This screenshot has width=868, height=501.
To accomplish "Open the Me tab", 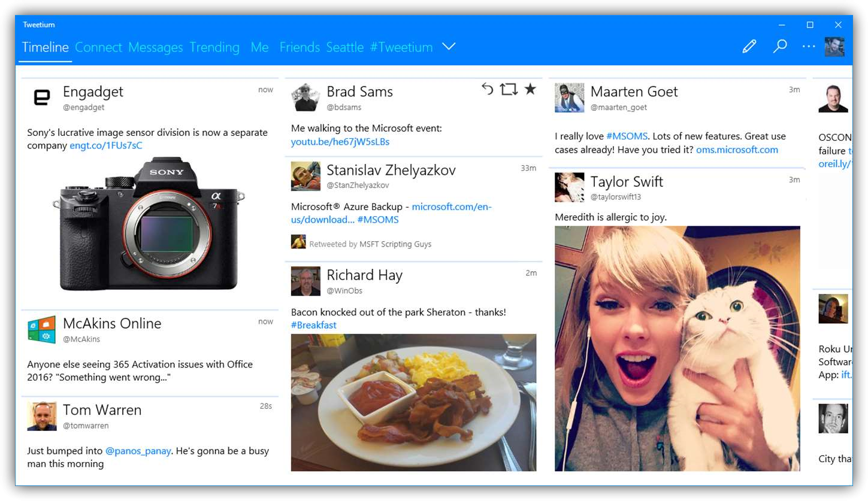I will tap(260, 47).
